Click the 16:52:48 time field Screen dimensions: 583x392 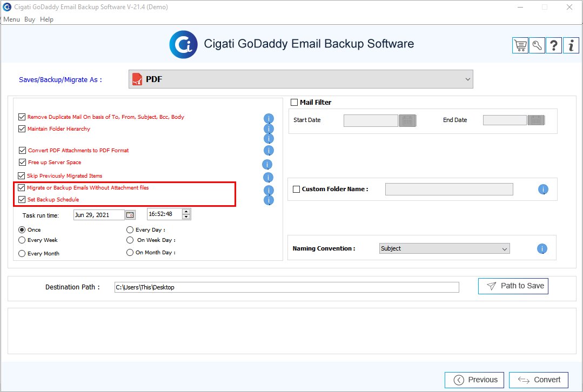click(x=164, y=214)
